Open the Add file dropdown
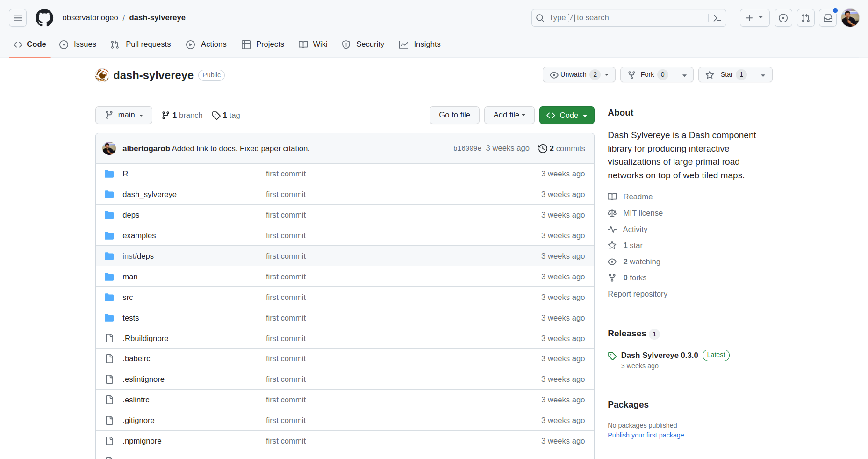Viewport: 868px width, 459px height. [509, 115]
